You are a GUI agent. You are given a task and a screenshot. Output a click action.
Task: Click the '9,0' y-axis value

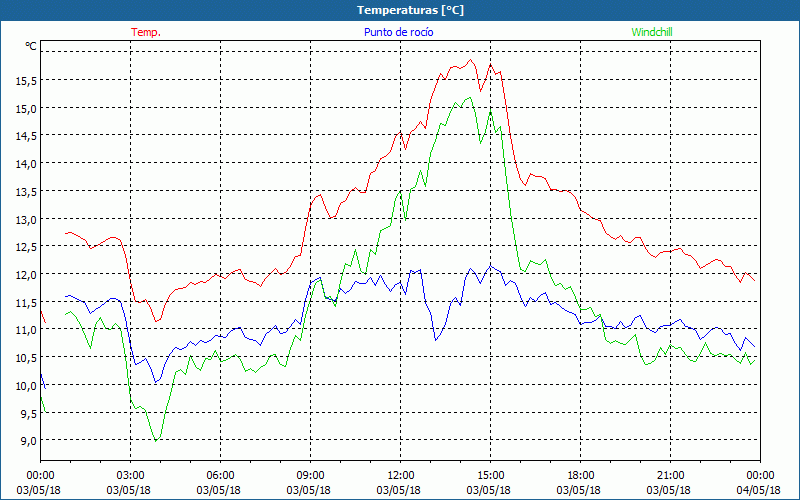pyautogui.click(x=28, y=441)
